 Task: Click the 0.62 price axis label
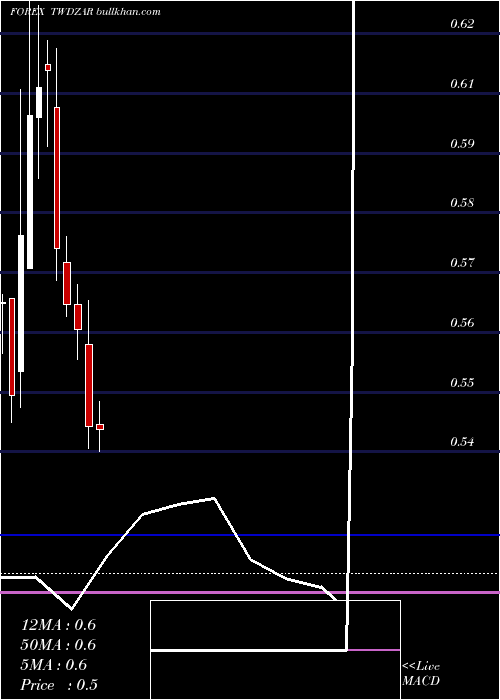(x=462, y=24)
